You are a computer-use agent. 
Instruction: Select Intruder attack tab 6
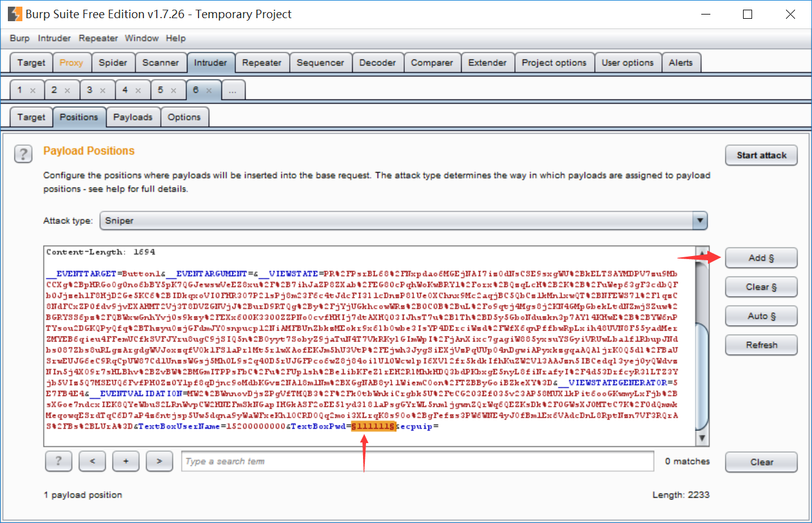[196, 90]
